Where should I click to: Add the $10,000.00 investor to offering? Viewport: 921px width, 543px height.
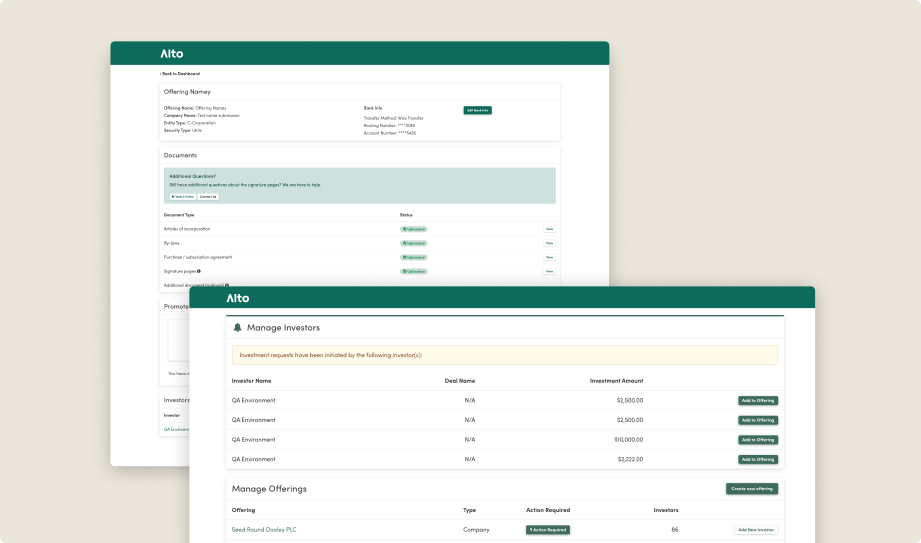[758, 440]
